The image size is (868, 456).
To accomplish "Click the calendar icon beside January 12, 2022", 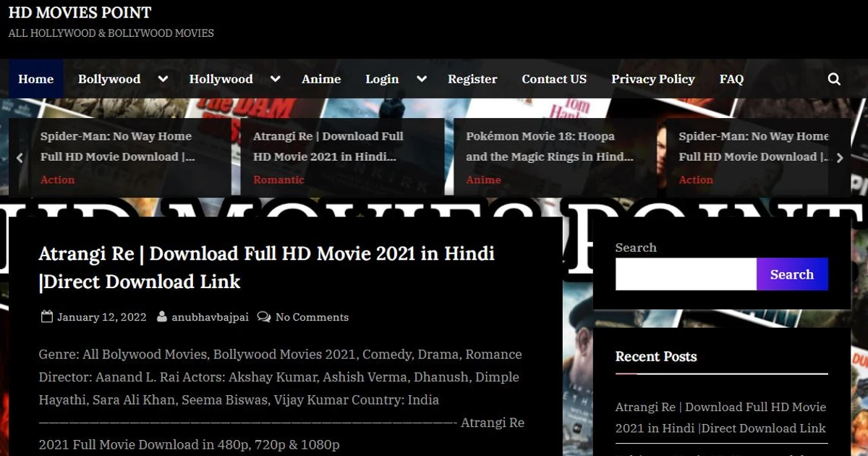I will click(x=47, y=316).
